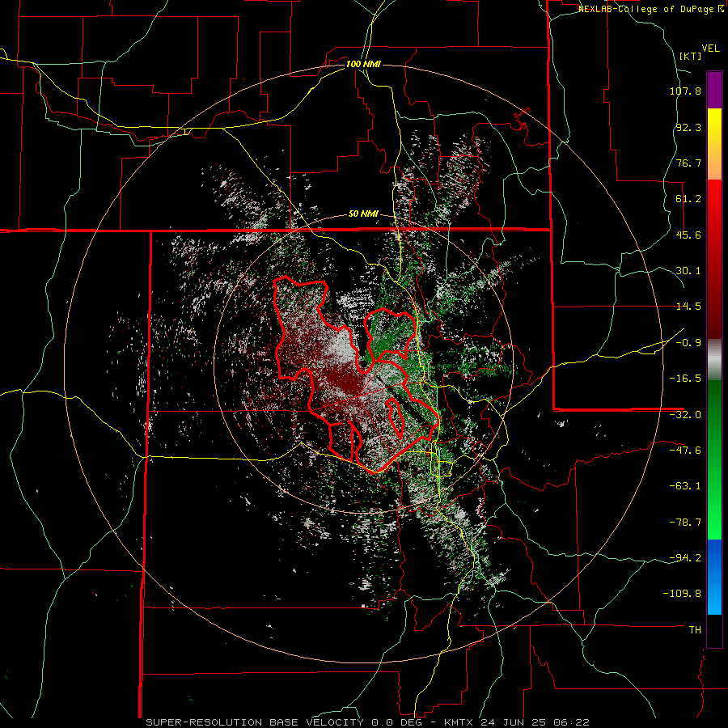
Task: Click the -47.6 legend value
Action: pos(685,451)
